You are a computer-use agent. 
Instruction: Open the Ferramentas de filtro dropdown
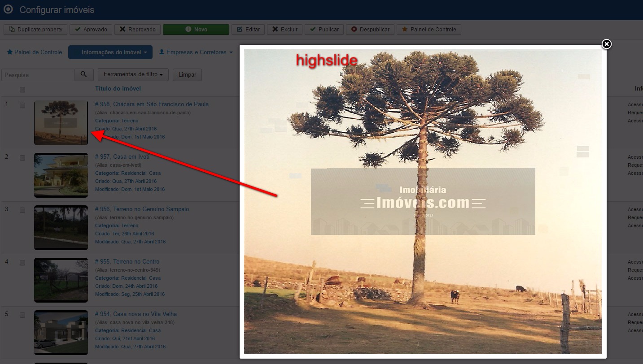[x=133, y=74]
